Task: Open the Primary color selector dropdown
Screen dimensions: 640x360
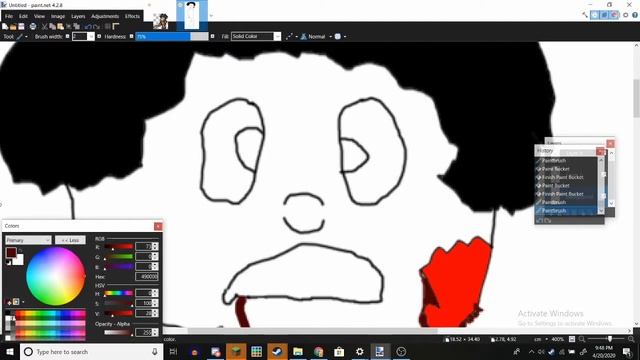Action: (28, 240)
